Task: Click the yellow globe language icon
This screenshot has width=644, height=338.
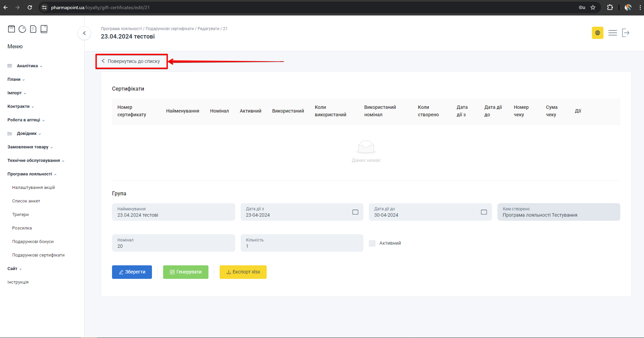Action: pos(597,33)
